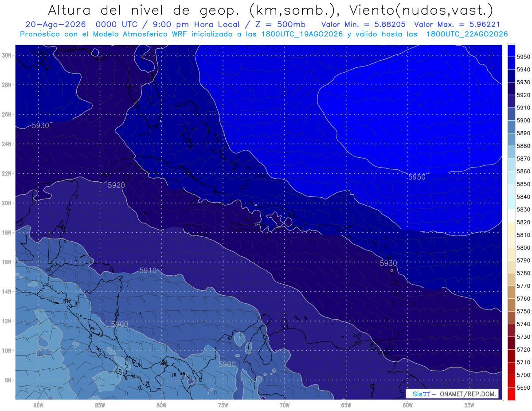Click the '5750' value in the color scale

tap(523, 311)
